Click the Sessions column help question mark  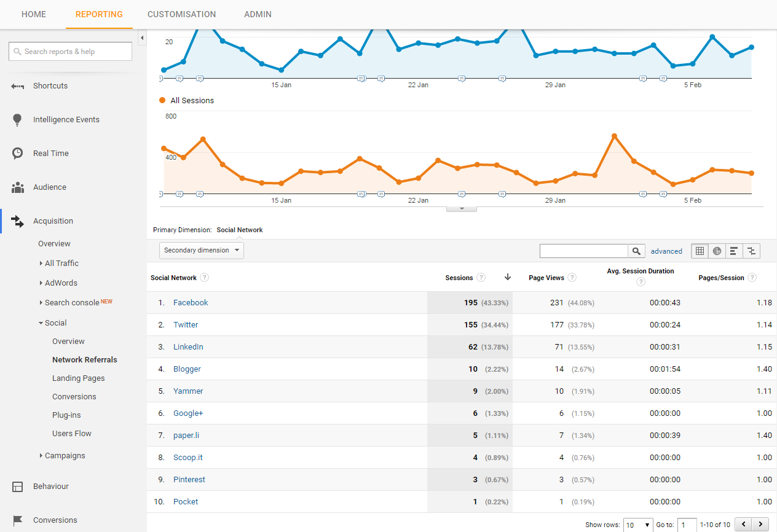[x=481, y=278]
